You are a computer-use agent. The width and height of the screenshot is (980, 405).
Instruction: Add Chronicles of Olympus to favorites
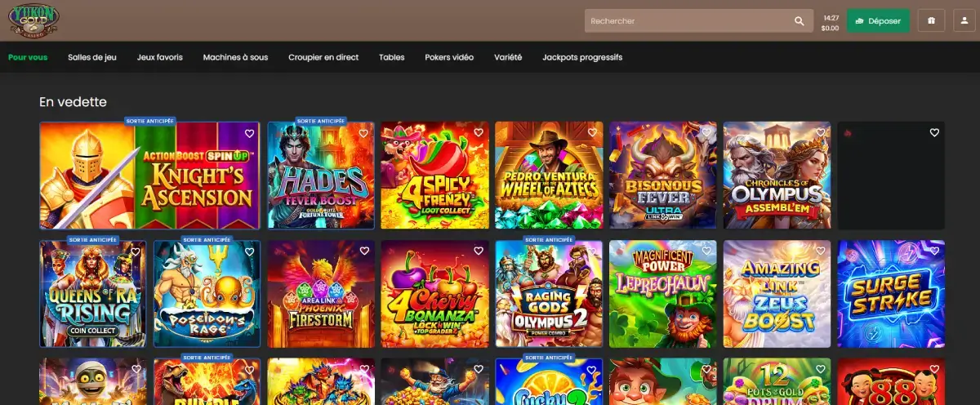tap(820, 133)
